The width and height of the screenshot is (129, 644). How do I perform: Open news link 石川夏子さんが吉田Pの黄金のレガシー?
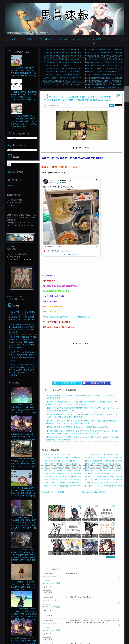pyautogui.click(x=77, y=427)
